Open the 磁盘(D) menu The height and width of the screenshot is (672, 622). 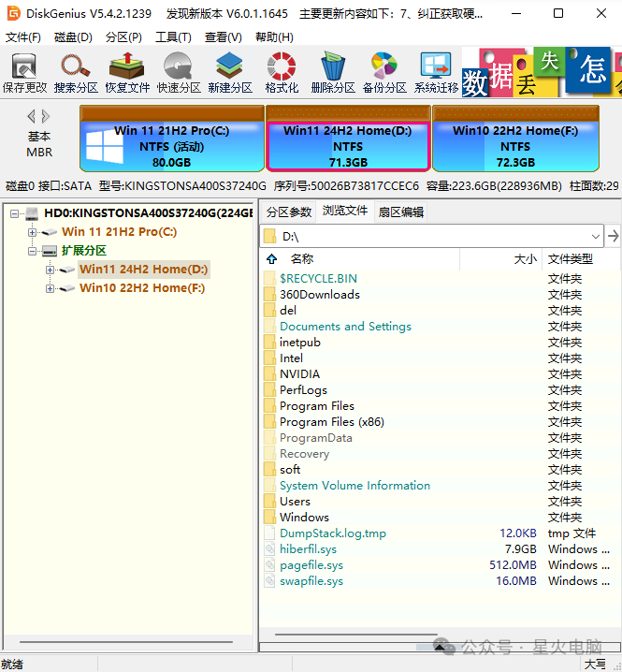pyautogui.click(x=73, y=37)
